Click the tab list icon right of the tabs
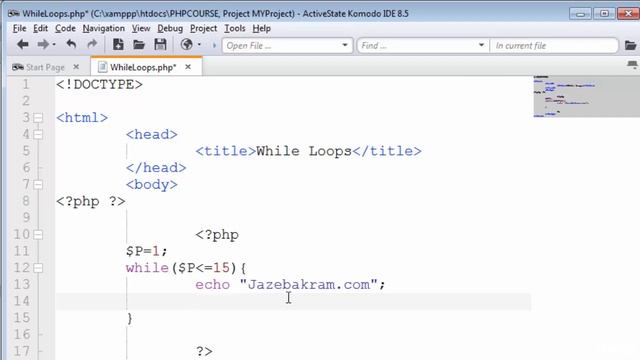This screenshot has height=360, width=640. click(632, 65)
